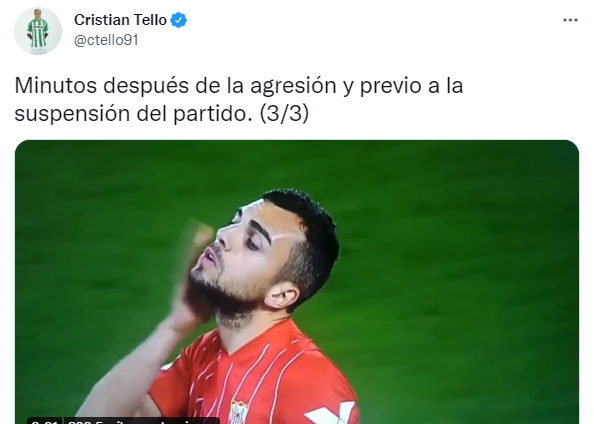
Task: Click the player's ear in the video frame
Action: coord(282,296)
